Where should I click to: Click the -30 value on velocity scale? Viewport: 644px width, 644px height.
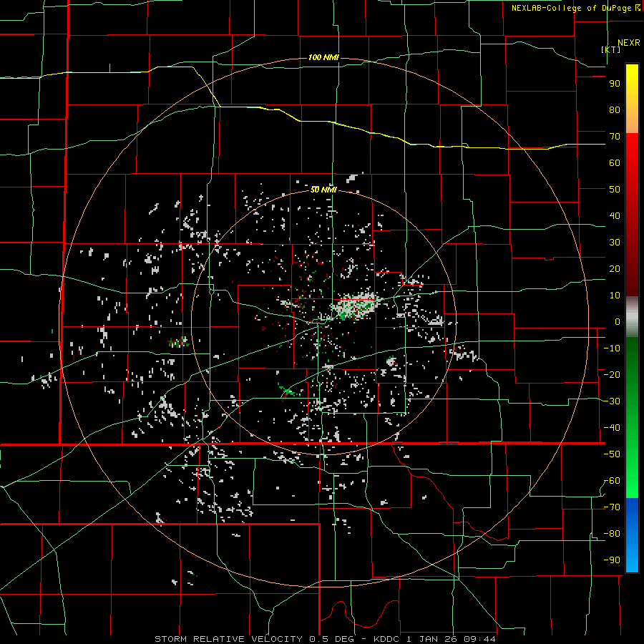612,401
